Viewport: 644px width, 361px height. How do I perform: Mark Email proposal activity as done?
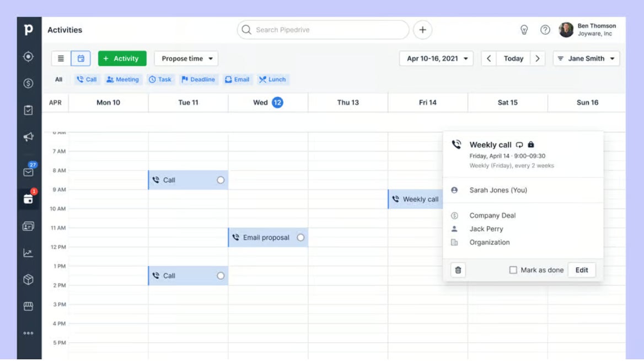[x=300, y=238]
